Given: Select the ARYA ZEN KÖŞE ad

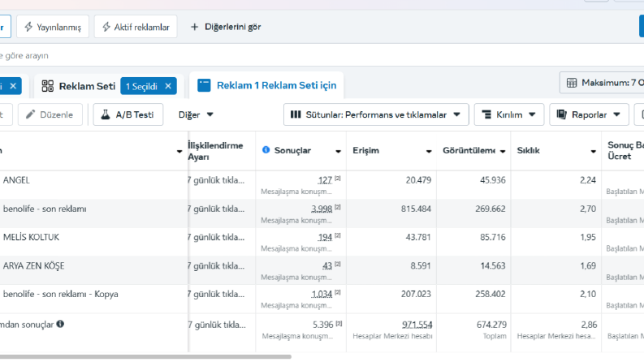Looking at the screenshot, I should 33,266.
